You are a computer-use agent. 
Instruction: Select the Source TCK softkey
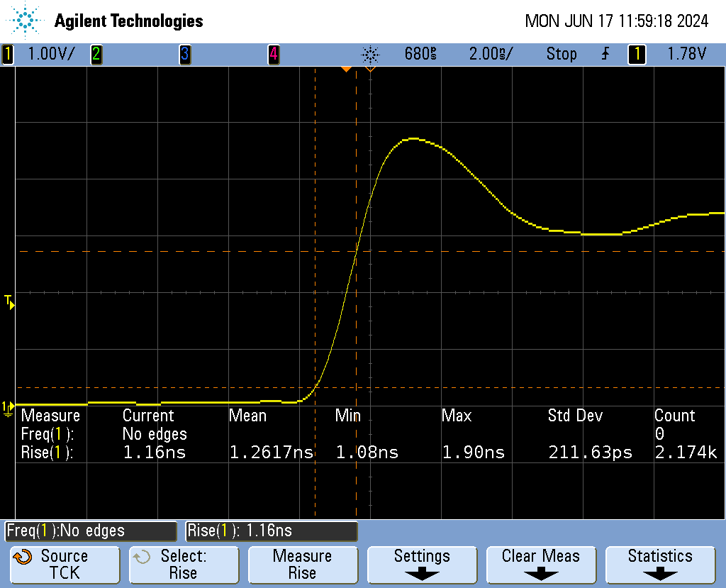tap(64, 565)
